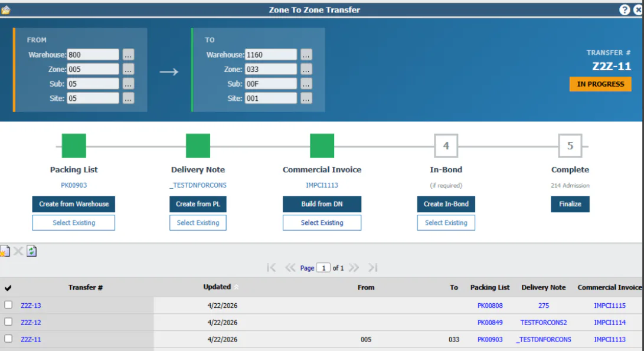Click the IN PROGRESS status badge
Viewport: 644px width, 351px height.
point(600,84)
